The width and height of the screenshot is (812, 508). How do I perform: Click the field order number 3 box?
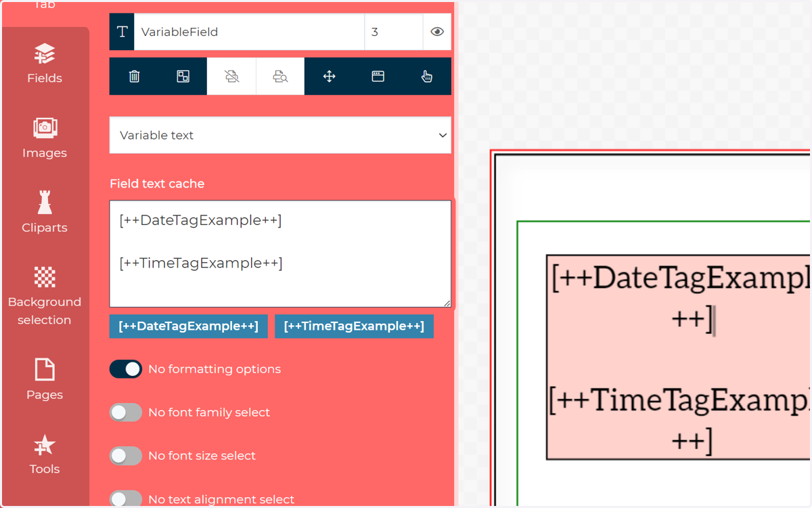[x=394, y=32]
